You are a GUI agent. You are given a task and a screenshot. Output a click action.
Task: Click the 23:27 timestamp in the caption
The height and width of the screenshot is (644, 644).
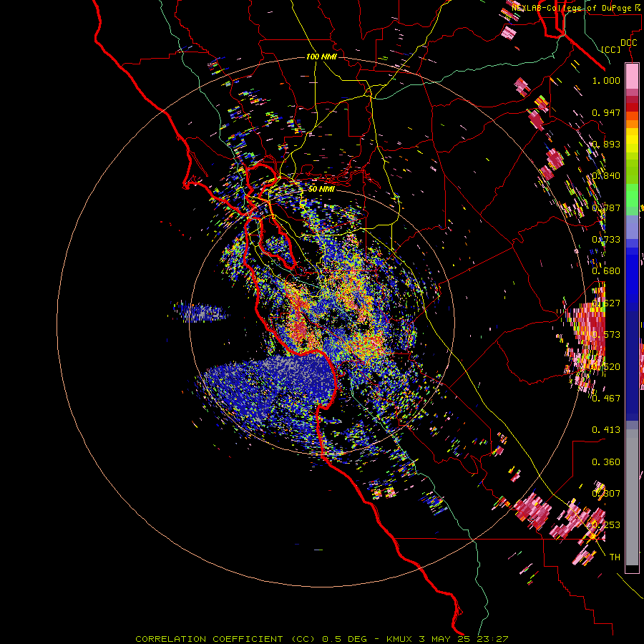[x=494, y=639]
